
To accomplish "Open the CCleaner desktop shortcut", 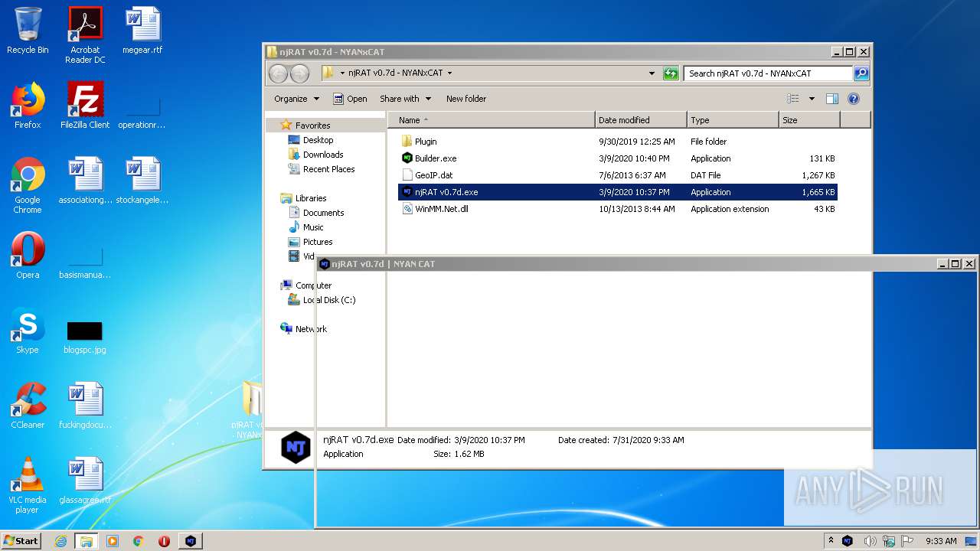I will [x=28, y=406].
